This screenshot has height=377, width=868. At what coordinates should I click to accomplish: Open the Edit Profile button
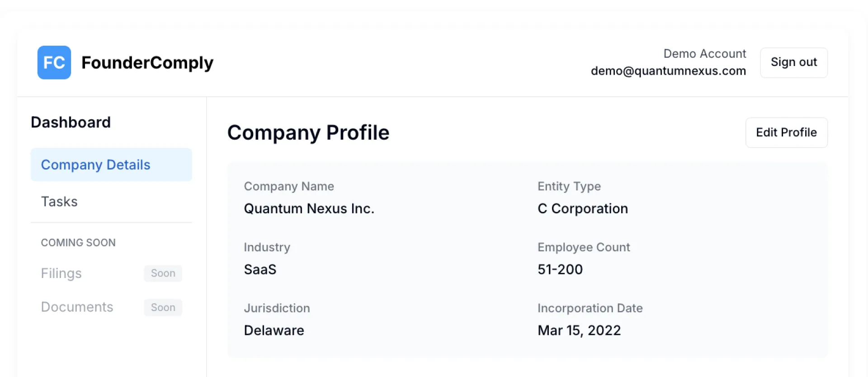click(x=786, y=132)
